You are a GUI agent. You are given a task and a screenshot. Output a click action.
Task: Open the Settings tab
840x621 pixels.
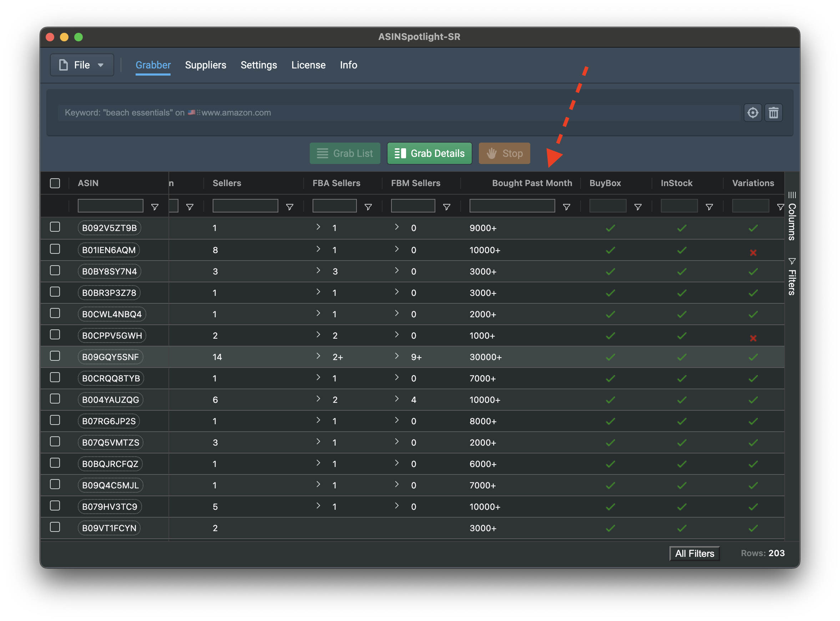[258, 65]
